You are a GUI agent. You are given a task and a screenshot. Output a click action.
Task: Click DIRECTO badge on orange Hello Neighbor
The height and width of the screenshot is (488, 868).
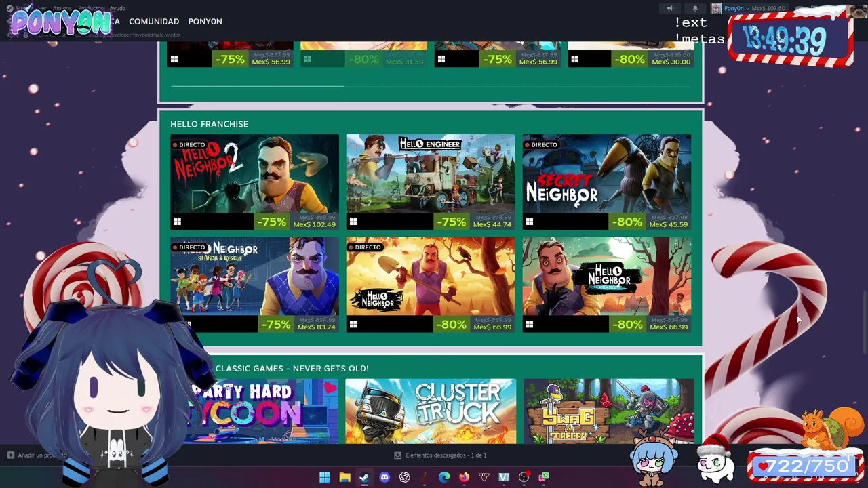[x=365, y=247]
